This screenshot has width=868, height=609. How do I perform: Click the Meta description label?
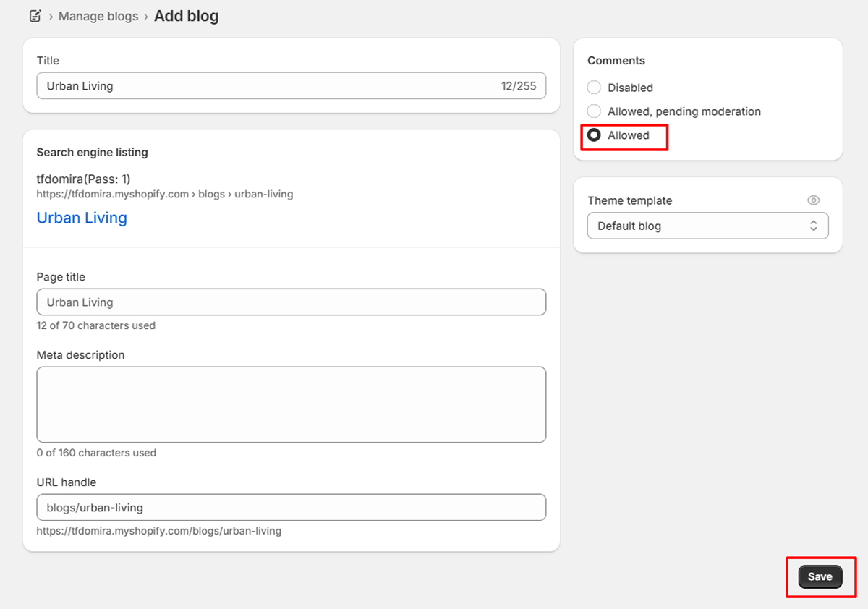[x=81, y=355]
